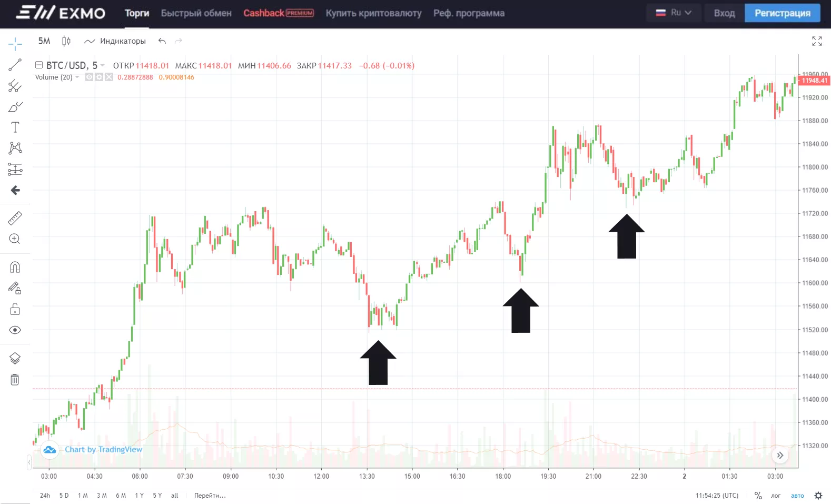Select the 1 Y time range
Screen dimensions: 831x504
point(139,496)
